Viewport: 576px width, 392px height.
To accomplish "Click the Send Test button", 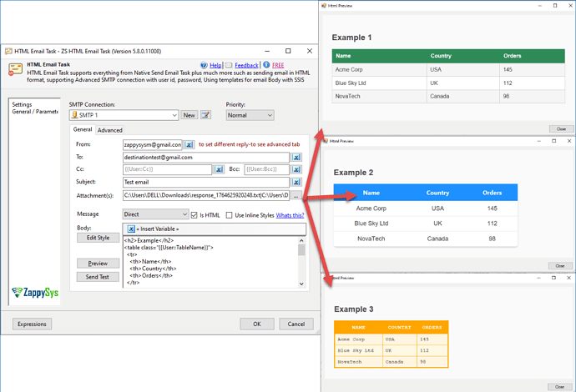I will [x=98, y=277].
